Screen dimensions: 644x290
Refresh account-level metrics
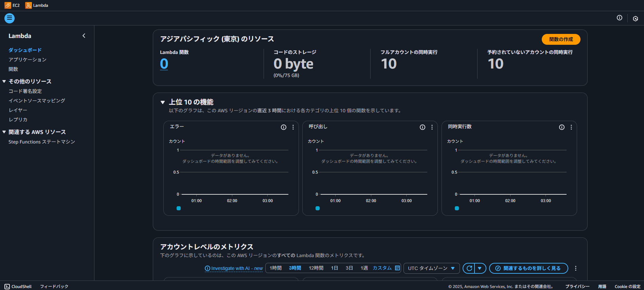[469, 268]
